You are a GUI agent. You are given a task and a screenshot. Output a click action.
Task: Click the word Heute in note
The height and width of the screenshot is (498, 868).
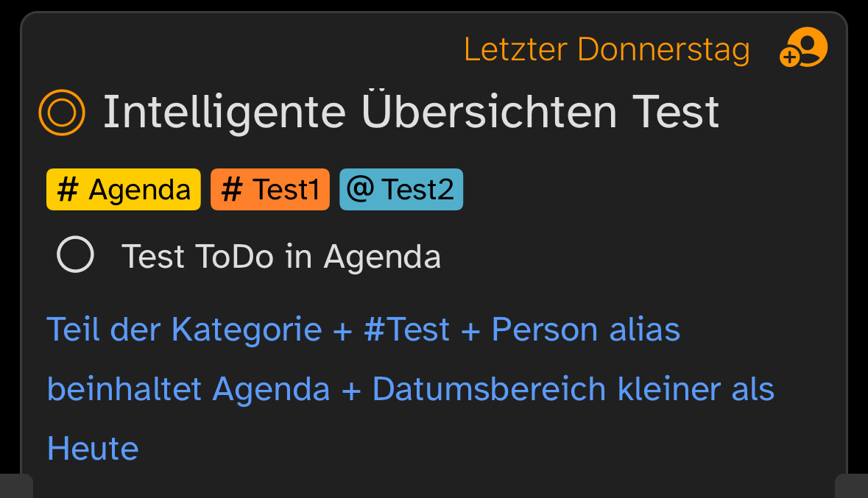click(93, 448)
